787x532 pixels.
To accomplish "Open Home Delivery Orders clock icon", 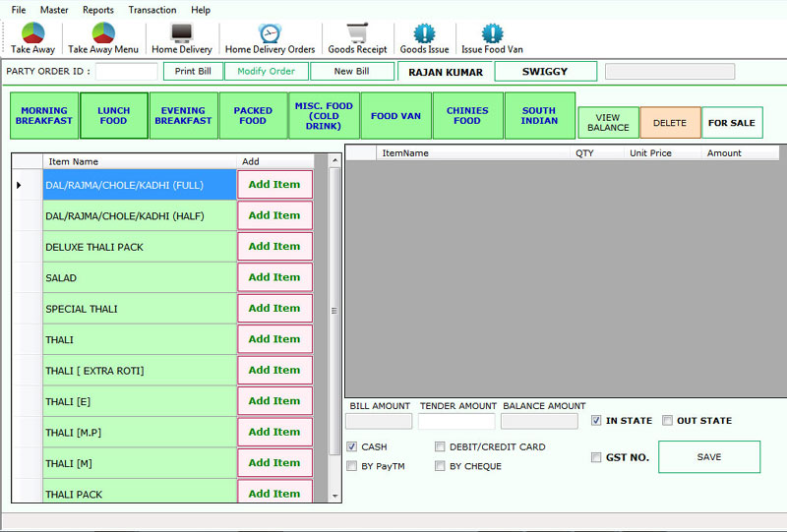I will 270,36.
